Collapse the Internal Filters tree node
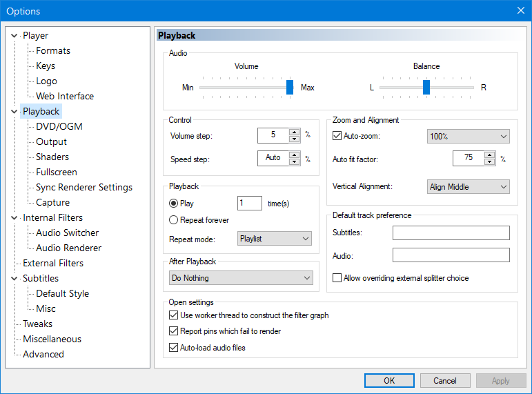532x394 pixels. pyautogui.click(x=14, y=218)
